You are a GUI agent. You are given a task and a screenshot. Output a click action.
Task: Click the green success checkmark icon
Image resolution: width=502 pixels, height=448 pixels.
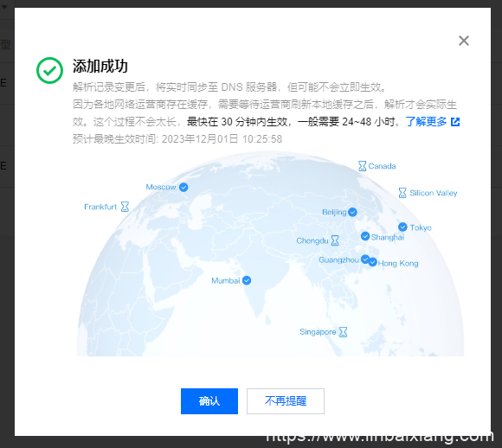click(x=49, y=70)
